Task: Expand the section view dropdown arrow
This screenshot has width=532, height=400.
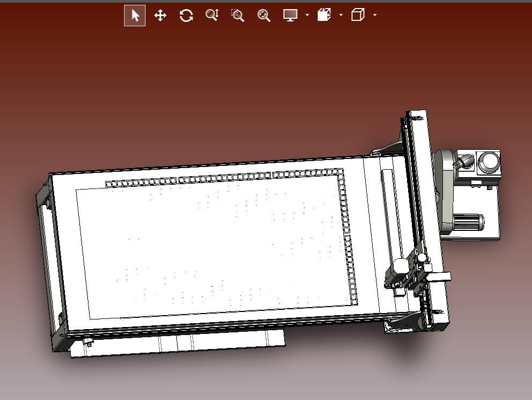Action: tap(341, 15)
